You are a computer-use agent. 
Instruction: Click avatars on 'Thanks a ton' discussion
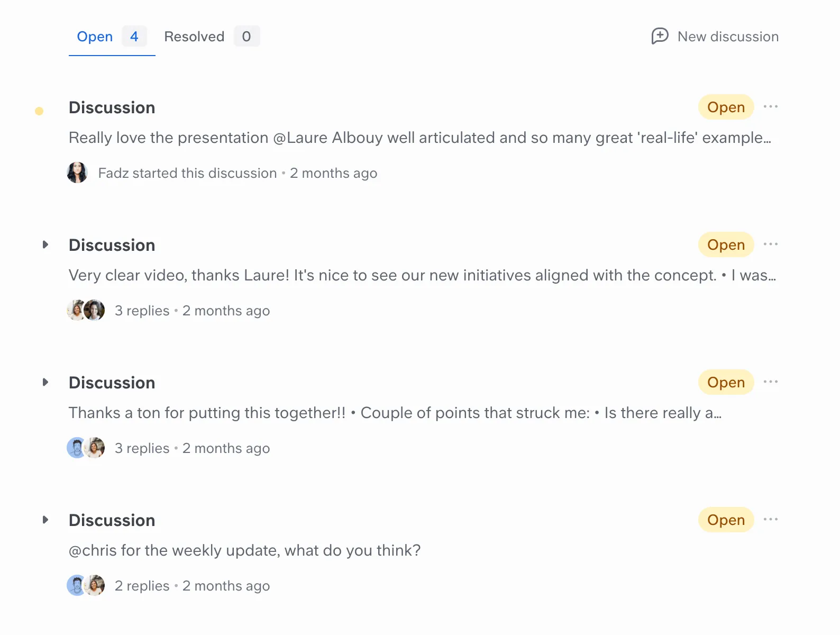click(86, 448)
